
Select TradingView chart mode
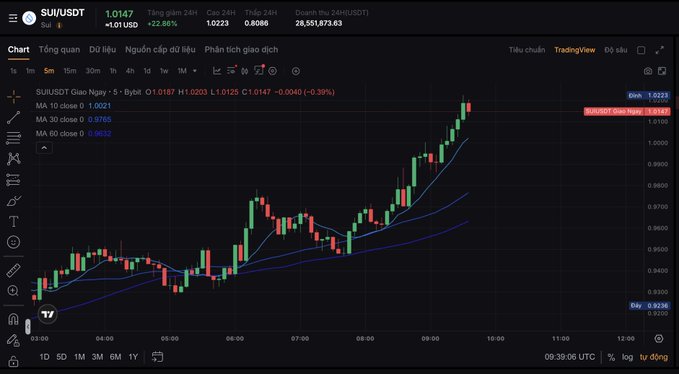pos(575,50)
